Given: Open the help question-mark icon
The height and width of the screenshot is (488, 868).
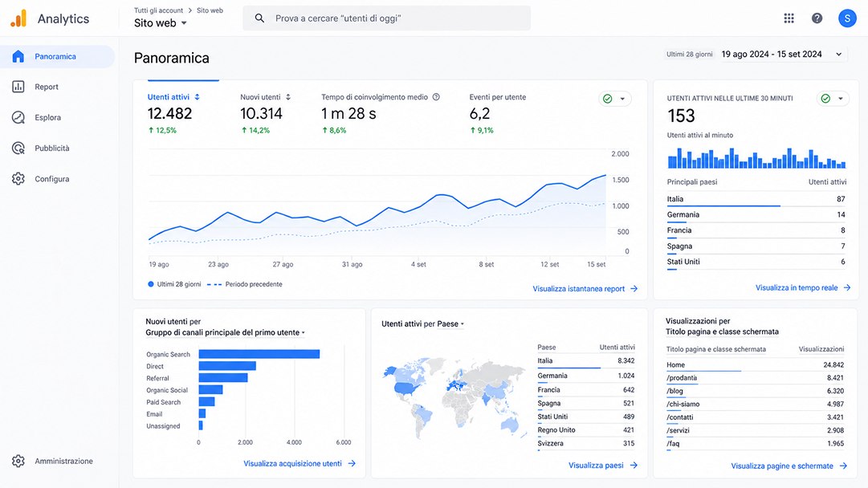Looking at the screenshot, I should pos(817,18).
